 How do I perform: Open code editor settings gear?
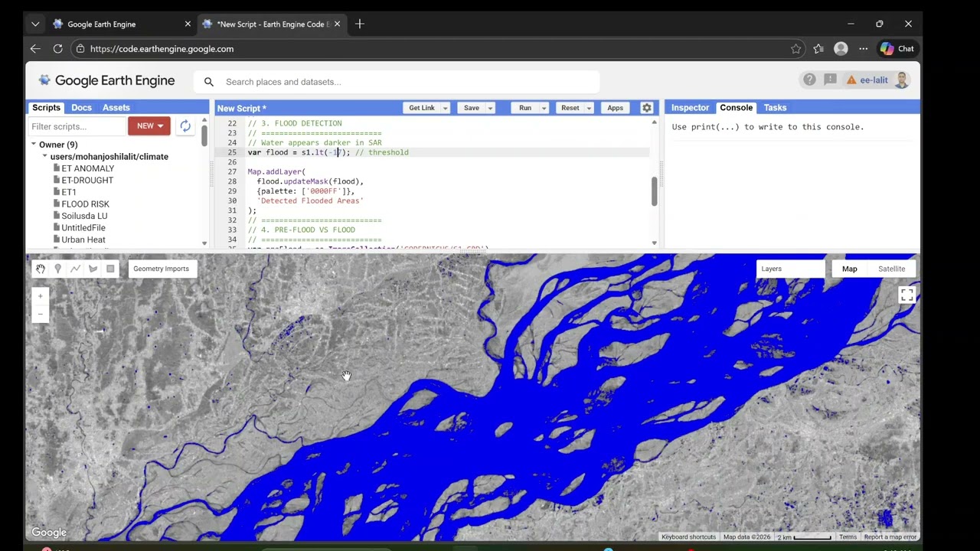click(x=647, y=108)
